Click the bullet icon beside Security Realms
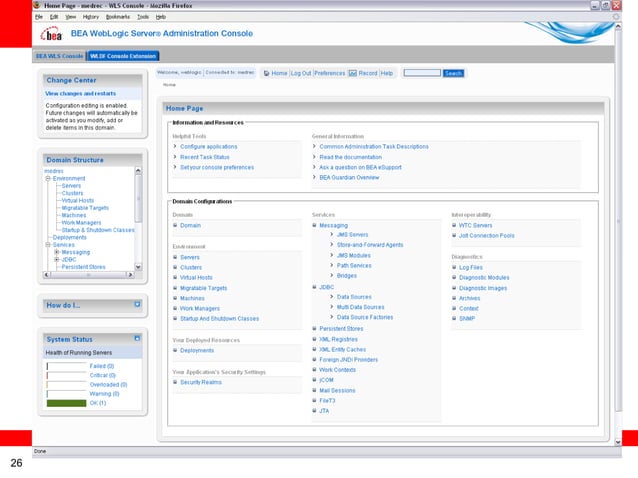The image size is (638, 478). 175,381
